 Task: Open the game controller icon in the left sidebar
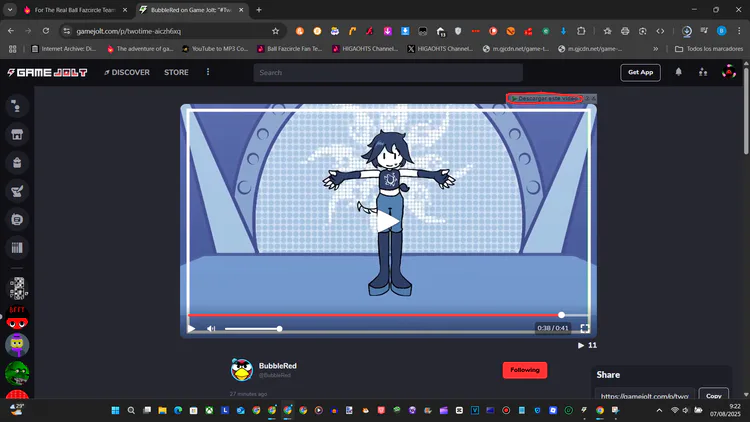coord(17,219)
